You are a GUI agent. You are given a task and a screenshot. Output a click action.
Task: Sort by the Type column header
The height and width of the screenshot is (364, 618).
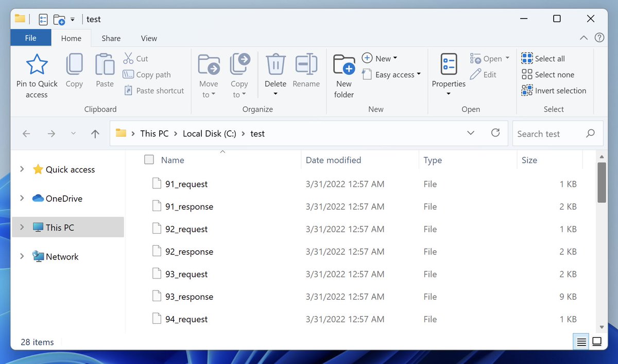(x=433, y=160)
